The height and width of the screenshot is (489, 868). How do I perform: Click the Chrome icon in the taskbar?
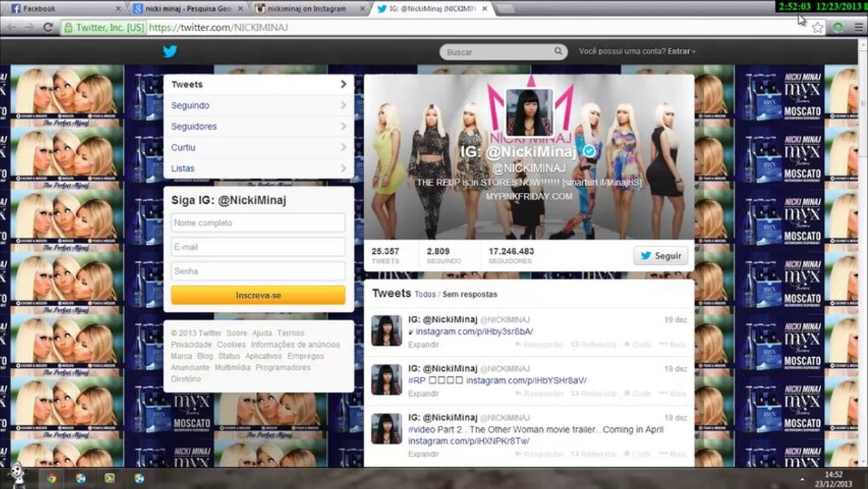point(52,478)
